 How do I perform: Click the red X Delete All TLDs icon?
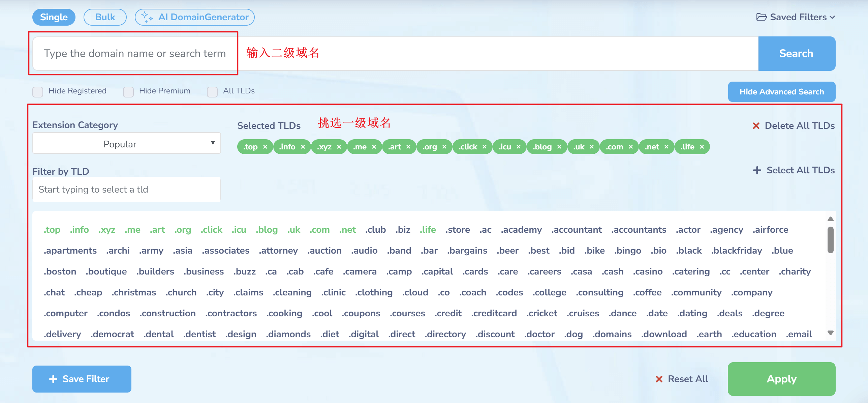click(x=756, y=126)
